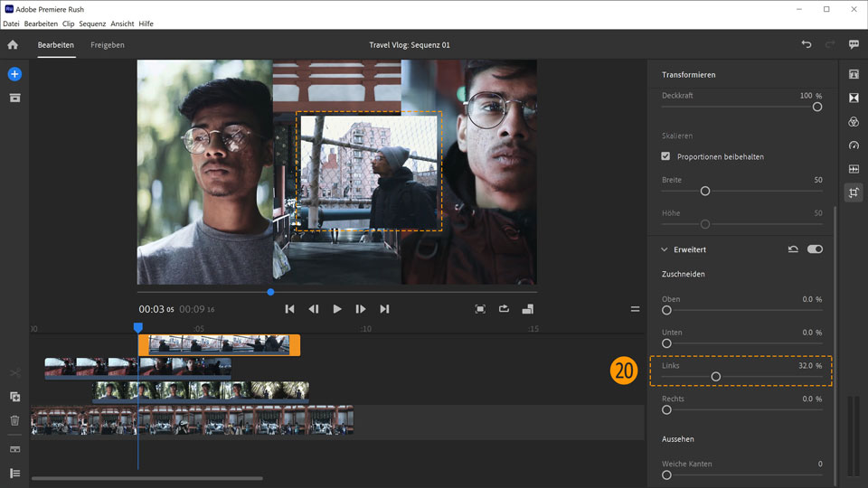Select the orange highlighted clip on timeline
Screen dimensions: 868x488
pyautogui.click(x=219, y=344)
